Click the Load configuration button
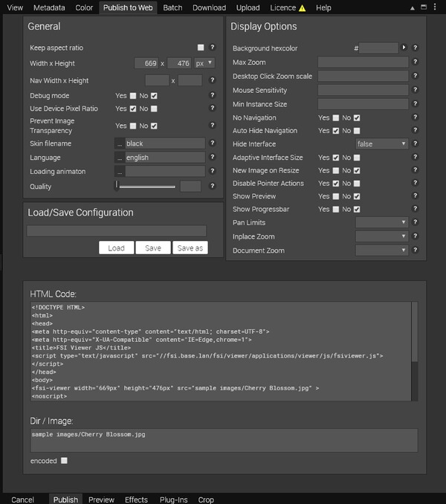 pos(116,248)
